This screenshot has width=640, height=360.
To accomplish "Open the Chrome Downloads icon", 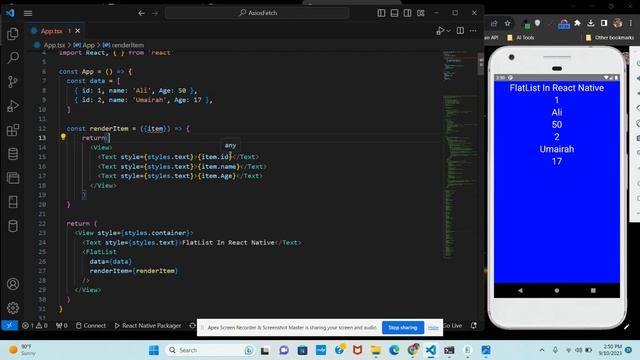I will point(591,23).
